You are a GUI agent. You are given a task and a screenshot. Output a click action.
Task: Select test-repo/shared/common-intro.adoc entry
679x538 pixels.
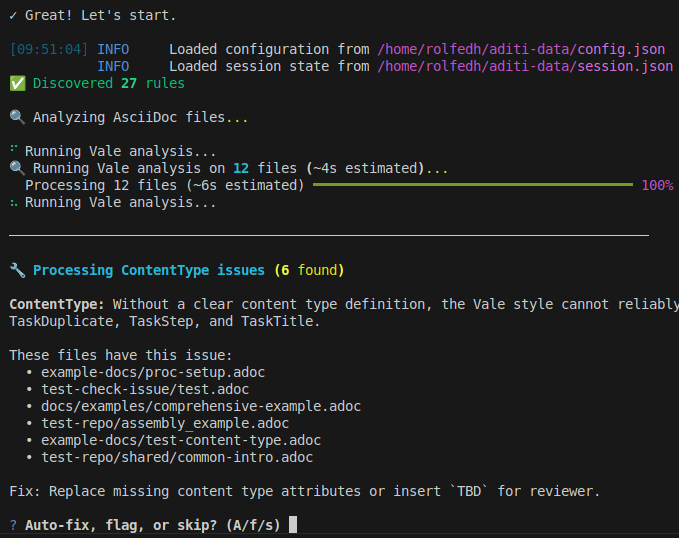coord(177,457)
